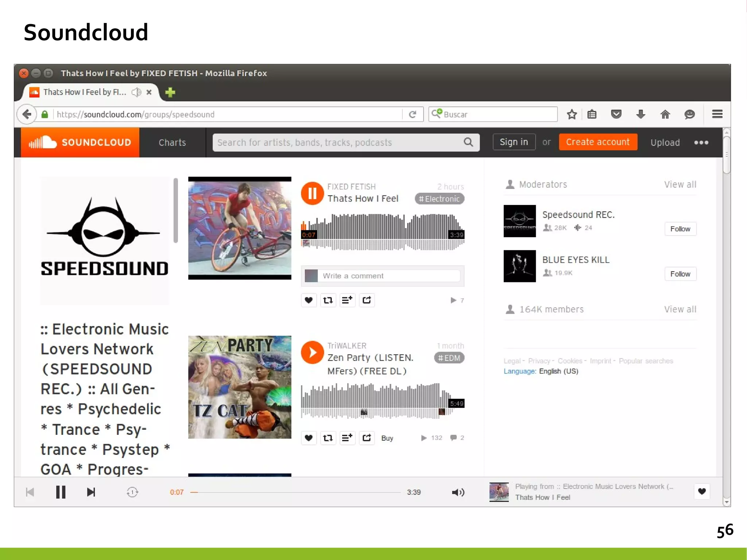Screen dimensions: 747x560
Task: Click the #Electronic tag
Action: tap(439, 199)
